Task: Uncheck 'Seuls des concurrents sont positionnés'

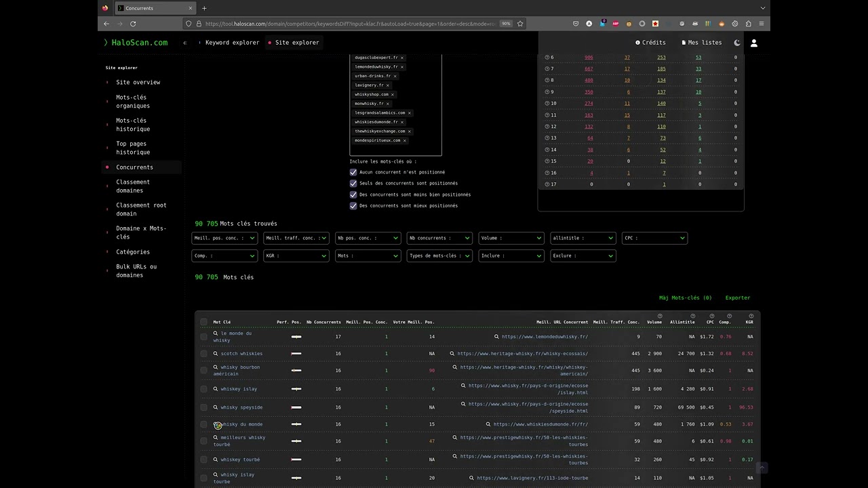Action: point(353,183)
